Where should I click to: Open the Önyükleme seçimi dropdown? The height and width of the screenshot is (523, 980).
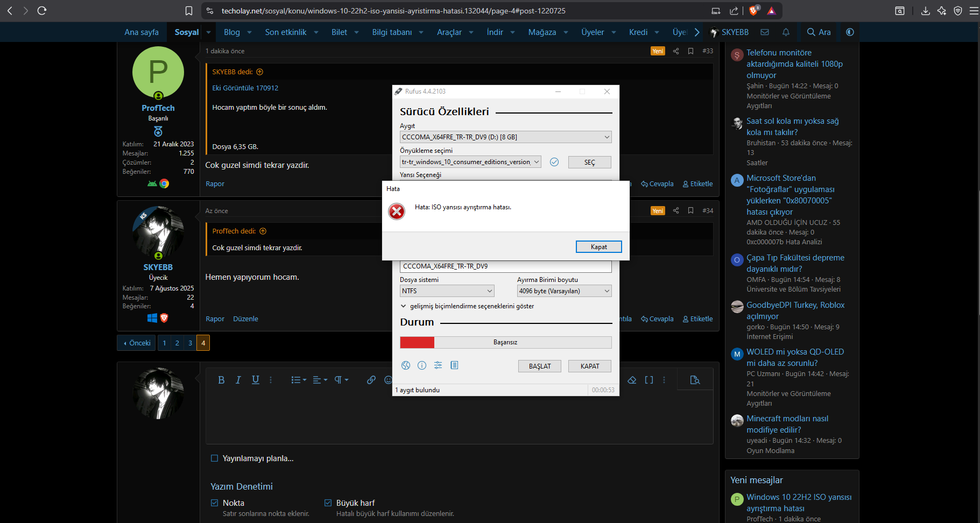470,162
